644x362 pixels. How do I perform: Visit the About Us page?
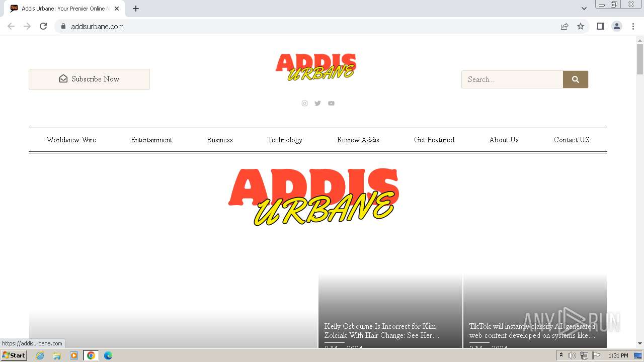point(504,140)
